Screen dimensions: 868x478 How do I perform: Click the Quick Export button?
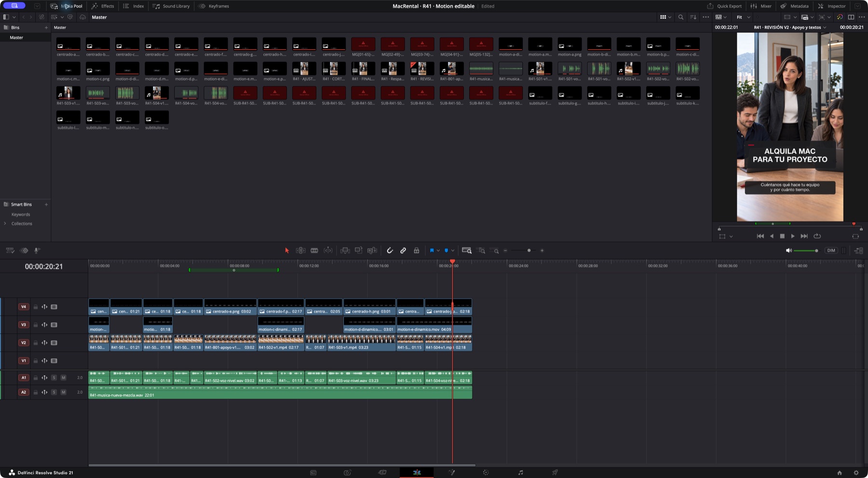724,6
